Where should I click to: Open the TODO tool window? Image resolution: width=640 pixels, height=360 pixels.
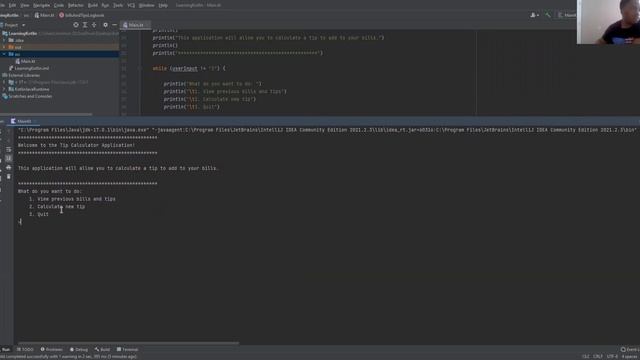[25, 349]
